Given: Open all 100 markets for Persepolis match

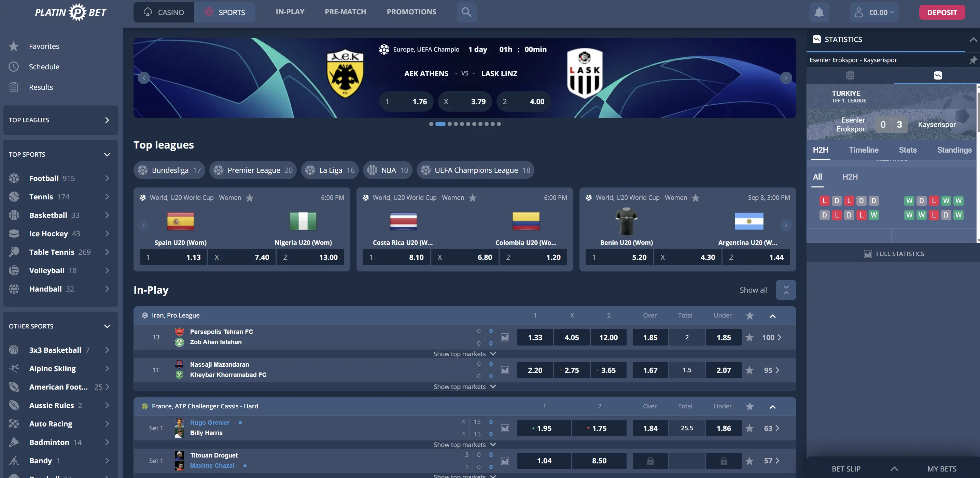Looking at the screenshot, I should coord(771,337).
